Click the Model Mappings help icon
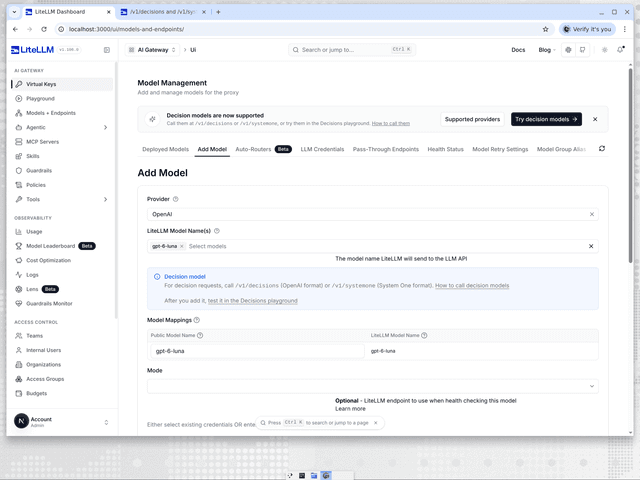The image size is (640, 480). pyautogui.click(x=197, y=320)
